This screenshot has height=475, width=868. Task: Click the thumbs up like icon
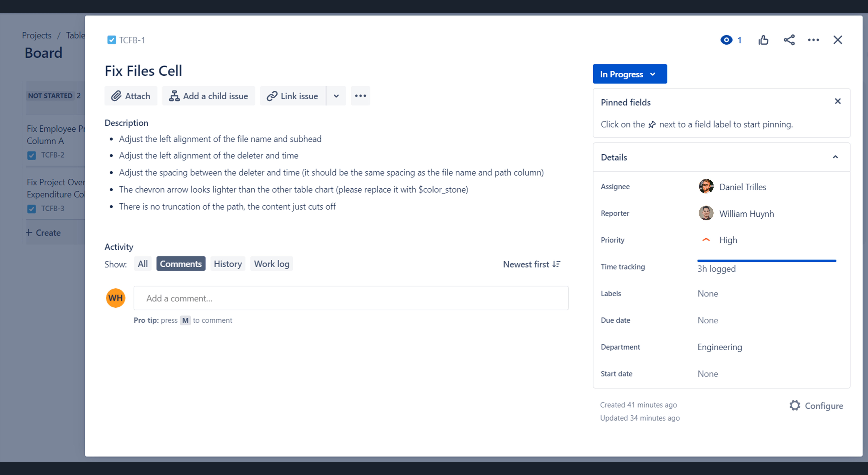click(764, 40)
